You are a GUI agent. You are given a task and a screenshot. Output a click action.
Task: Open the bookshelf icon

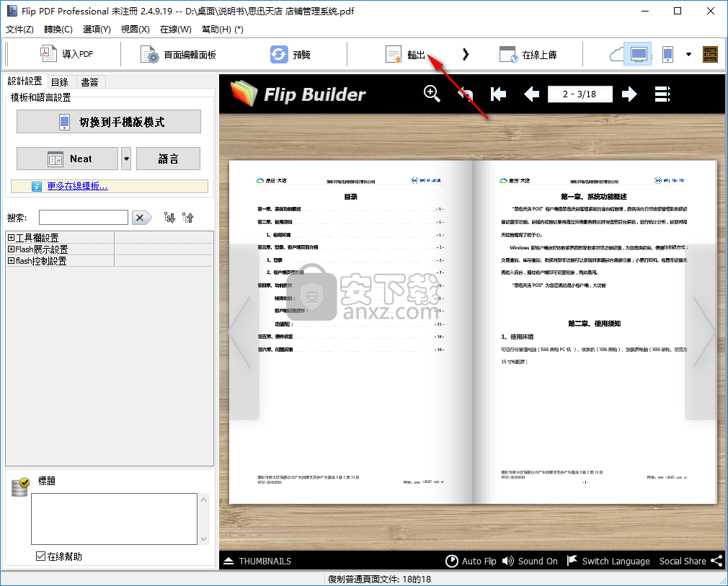pyautogui.click(x=710, y=54)
